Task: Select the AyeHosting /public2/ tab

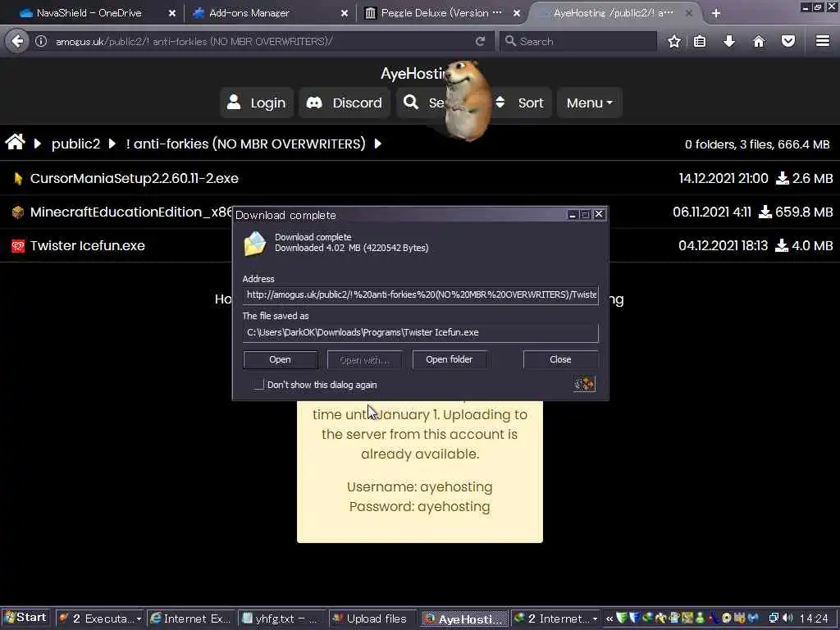Action: pyautogui.click(x=614, y=13)
